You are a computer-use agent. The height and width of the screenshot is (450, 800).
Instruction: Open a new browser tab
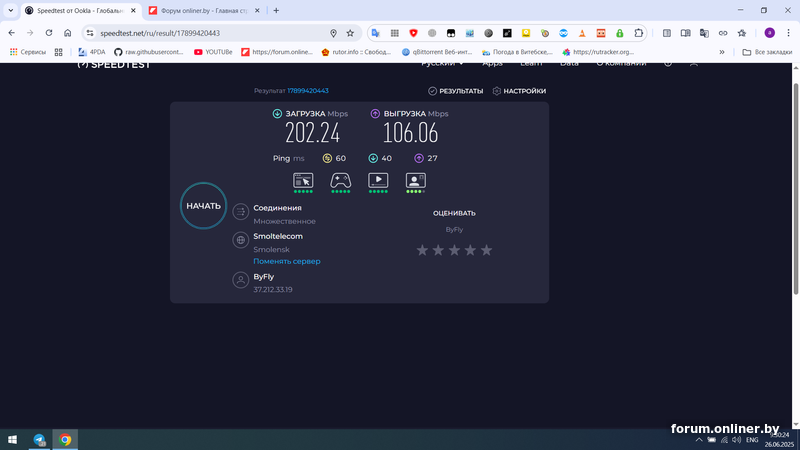point(276,10)
